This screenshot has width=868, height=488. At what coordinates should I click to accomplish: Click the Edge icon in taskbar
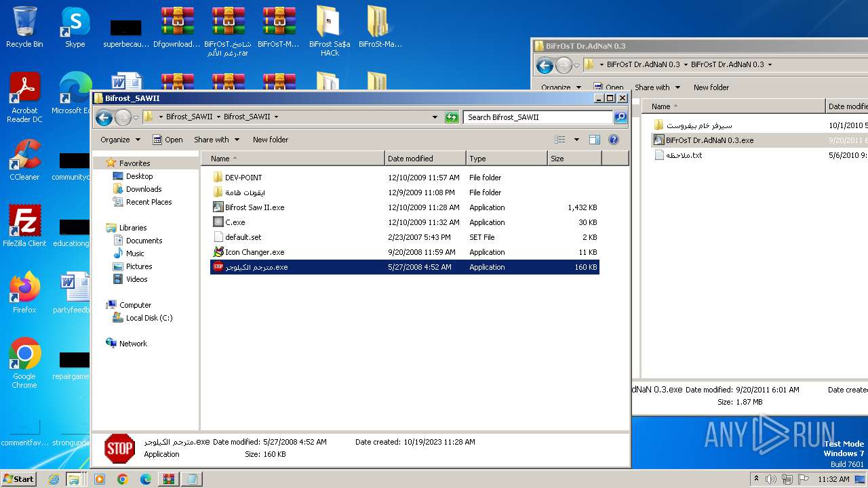[145, 479]
